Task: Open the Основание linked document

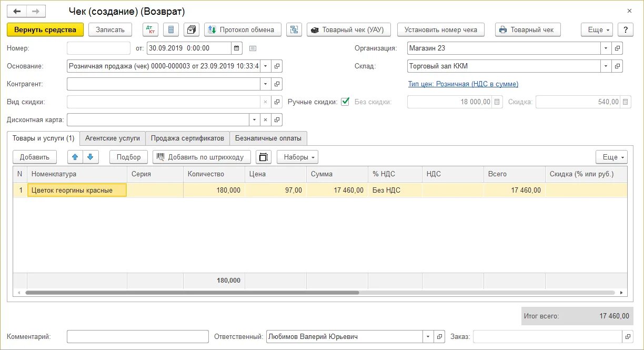Action: (277, 66)
